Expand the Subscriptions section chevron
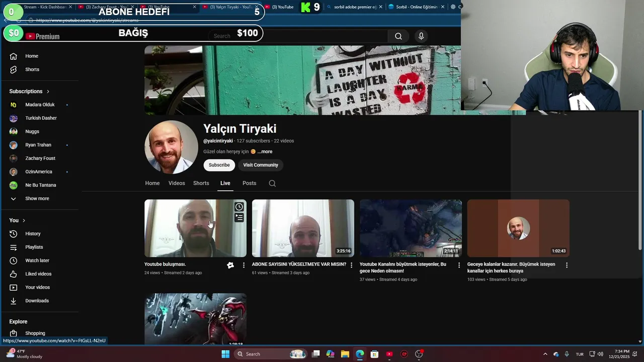Screen dimensions: 644x362 point(48,92)
